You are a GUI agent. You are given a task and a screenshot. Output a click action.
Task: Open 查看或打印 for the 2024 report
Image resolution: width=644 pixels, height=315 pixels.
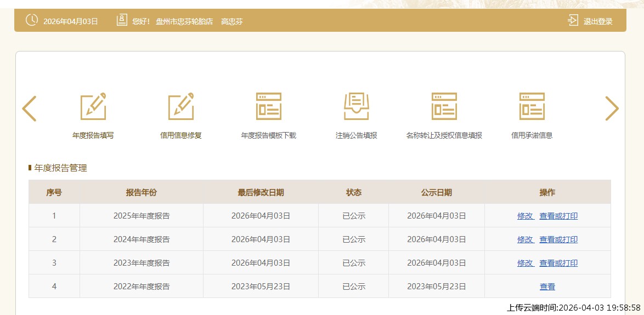click(x=558, y=239)
